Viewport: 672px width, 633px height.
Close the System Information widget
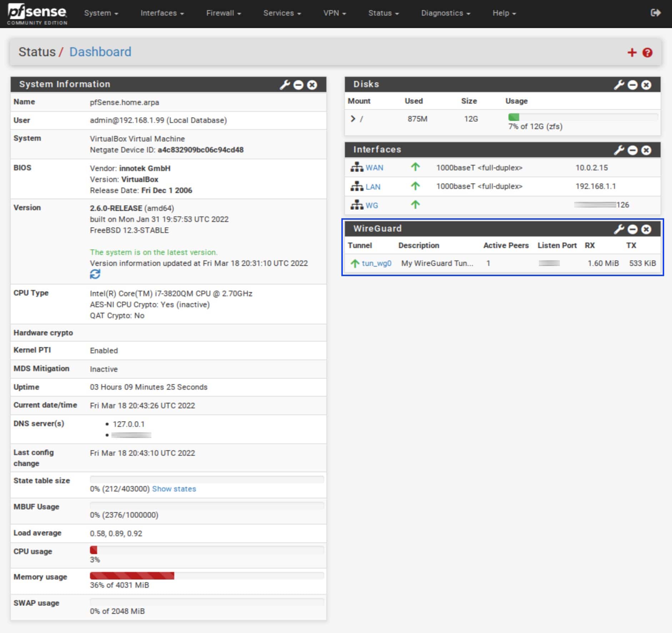tap(312, 85)
